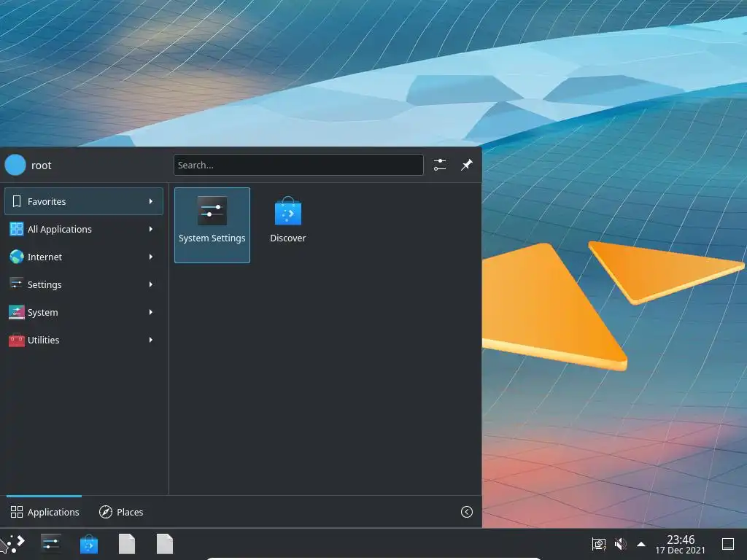Open the display configuration tray icon

tap(598, 544)
